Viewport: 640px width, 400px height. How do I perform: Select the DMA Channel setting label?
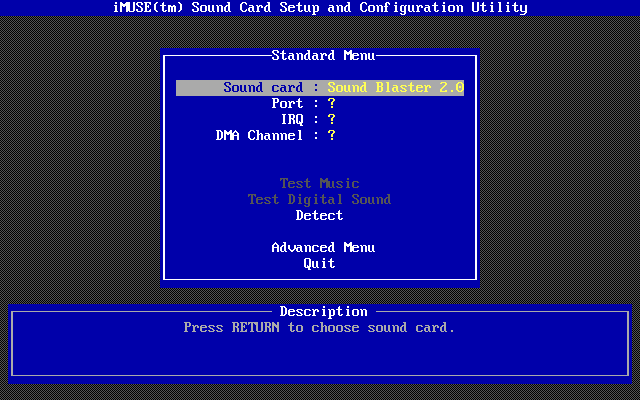click(259, 136)
